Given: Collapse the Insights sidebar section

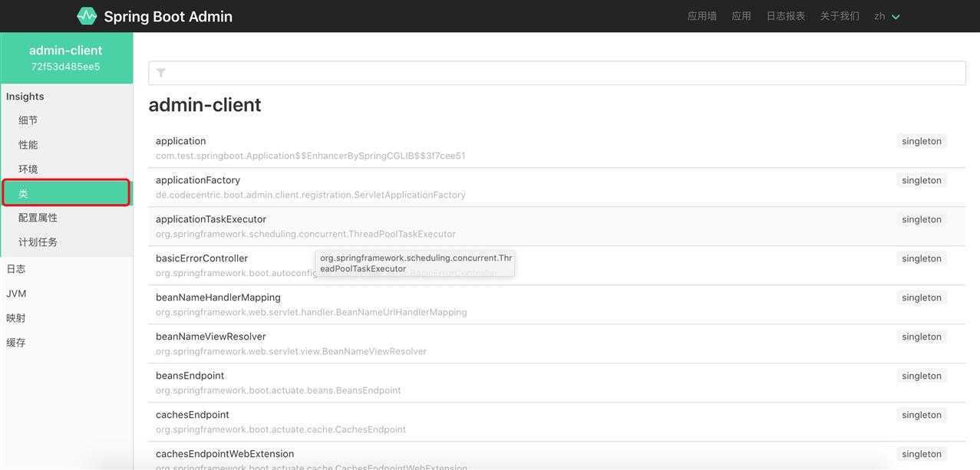Looking at the screenshot, I should pos(25,97).
